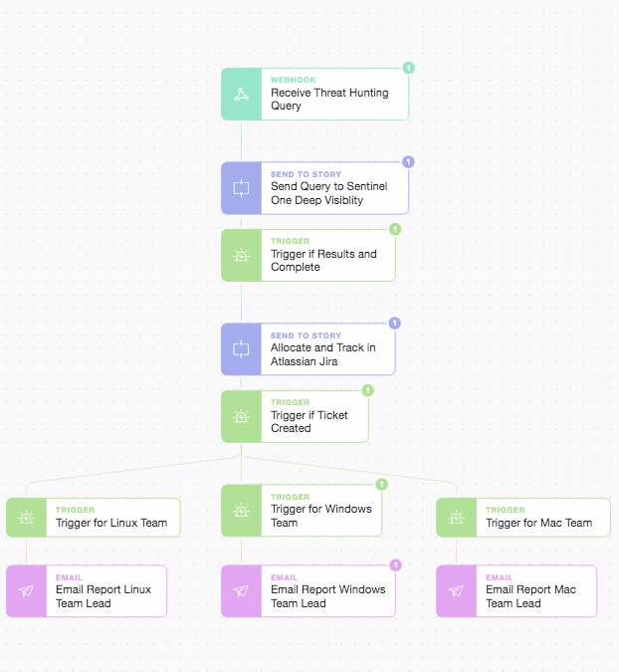Click the count badge on Send Query node
The height and width of the screenshot is (672, 619).
click(x=408, y=161)
